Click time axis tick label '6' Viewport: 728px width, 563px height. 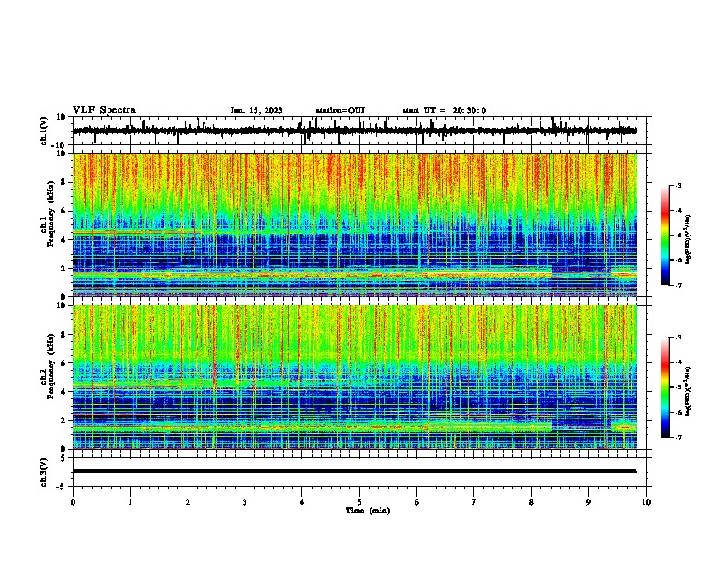tap(417, 502)
